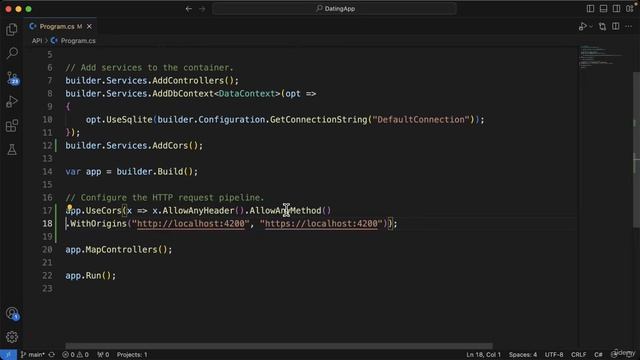
Task: Toggle the primary side bar layout icon
Action: (590, 9)
